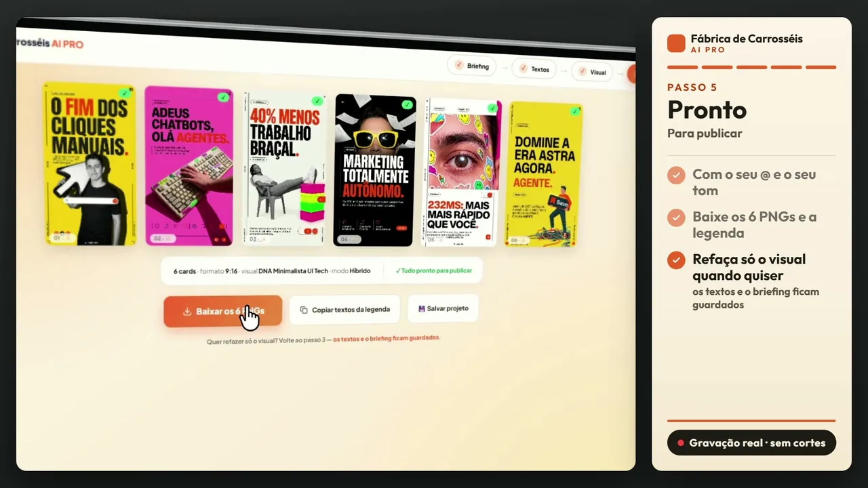This screenshot has width=868, height=488.
Task: Click the orange square Fábrica de Carrosséis logo
Action: click(x=676, y=43)
